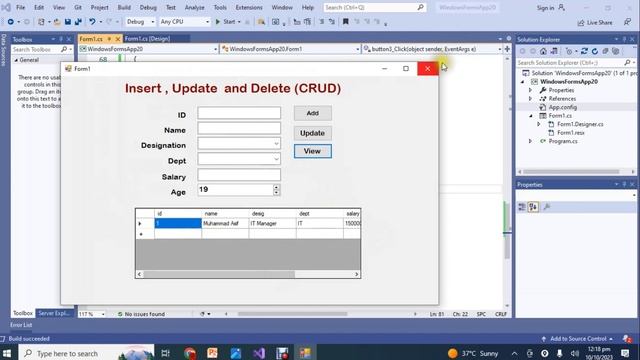Click the Chrome taskbar icon
The width and height of the screenshot is (640, 360).
coord(190,353)
